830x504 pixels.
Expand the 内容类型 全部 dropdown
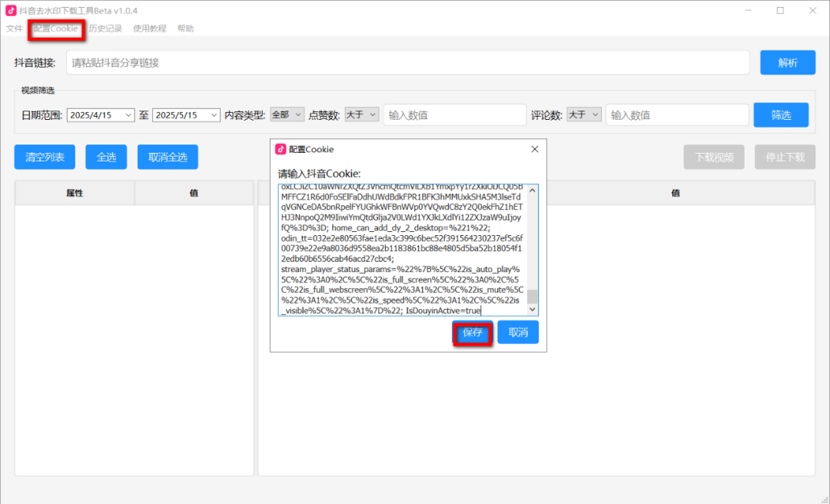click(287, 114)
